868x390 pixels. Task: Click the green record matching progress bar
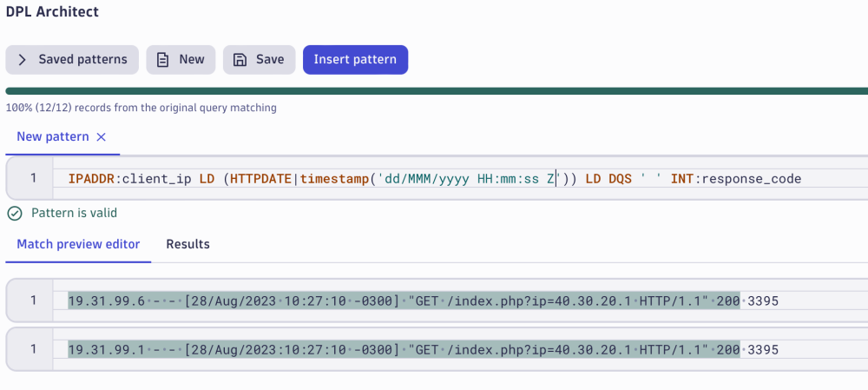[434, 91]
